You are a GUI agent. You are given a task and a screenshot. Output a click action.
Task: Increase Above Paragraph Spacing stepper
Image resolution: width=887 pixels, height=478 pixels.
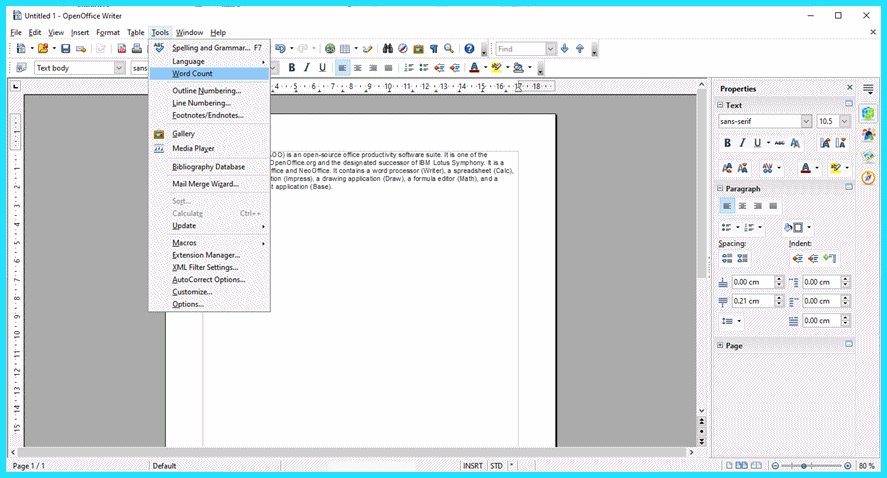pos(779,279)
